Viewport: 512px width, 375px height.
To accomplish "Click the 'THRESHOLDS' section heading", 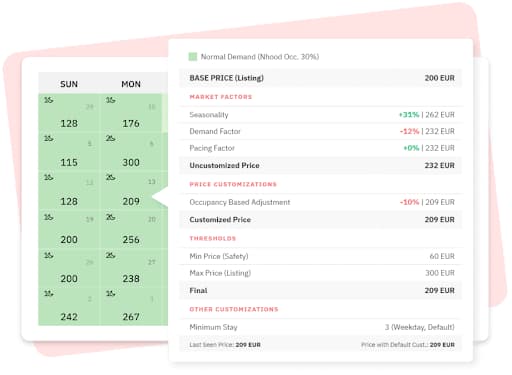I will (213, 238).
